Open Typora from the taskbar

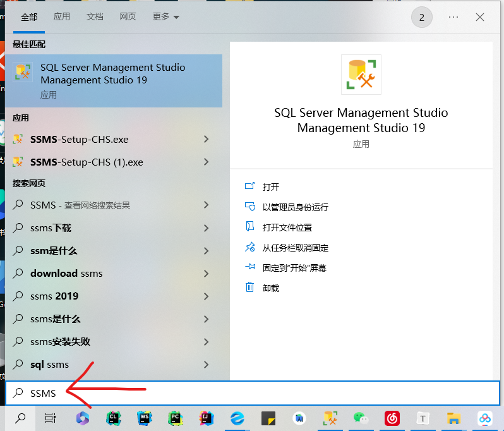[423, 418]
